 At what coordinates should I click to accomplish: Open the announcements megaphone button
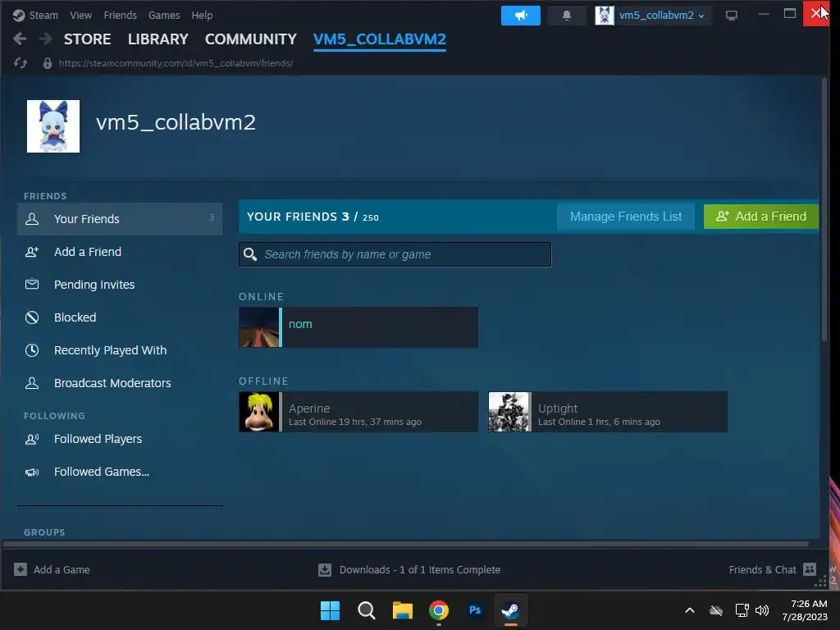[520, 16]
